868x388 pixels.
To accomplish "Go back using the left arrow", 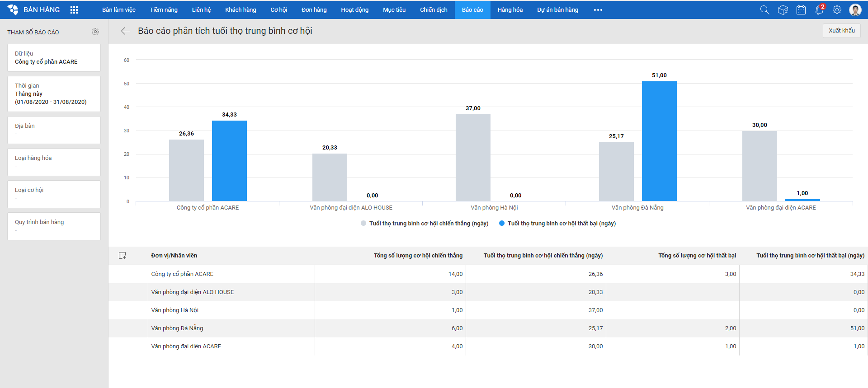I will [x=125, y=31].
